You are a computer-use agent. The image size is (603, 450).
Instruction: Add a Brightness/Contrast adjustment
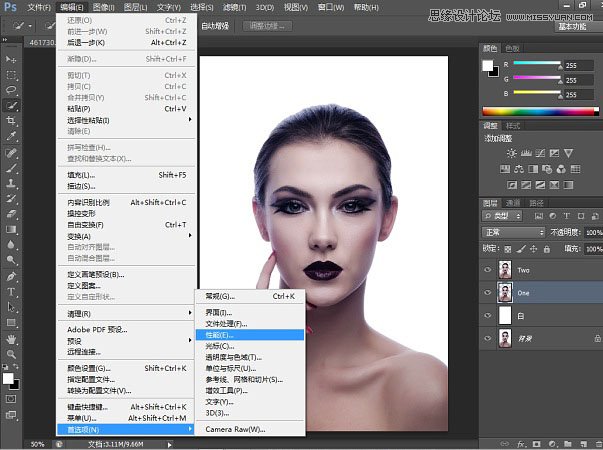coord(511,153)
